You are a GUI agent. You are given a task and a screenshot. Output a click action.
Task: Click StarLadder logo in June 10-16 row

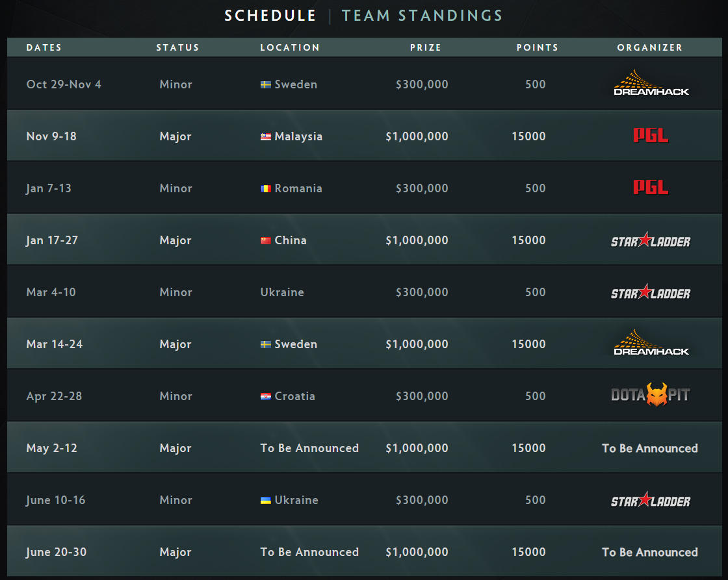click(x=651, y=499)
